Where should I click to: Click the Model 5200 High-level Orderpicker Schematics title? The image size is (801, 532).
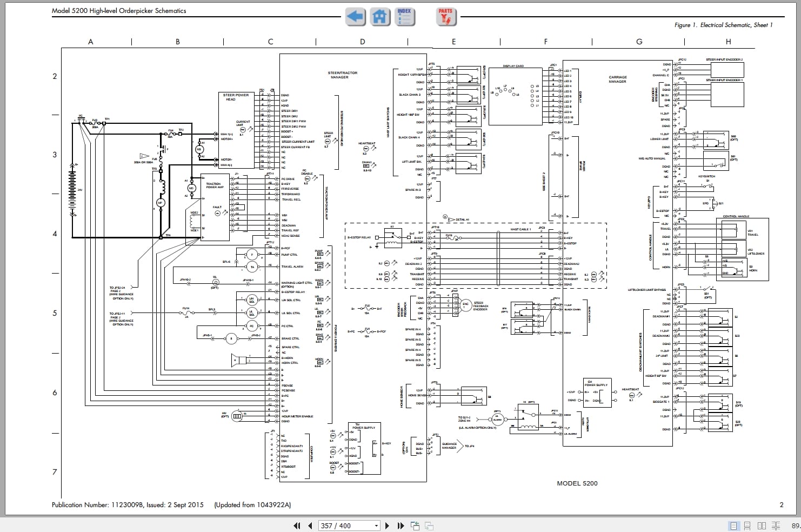coord(119,11)
